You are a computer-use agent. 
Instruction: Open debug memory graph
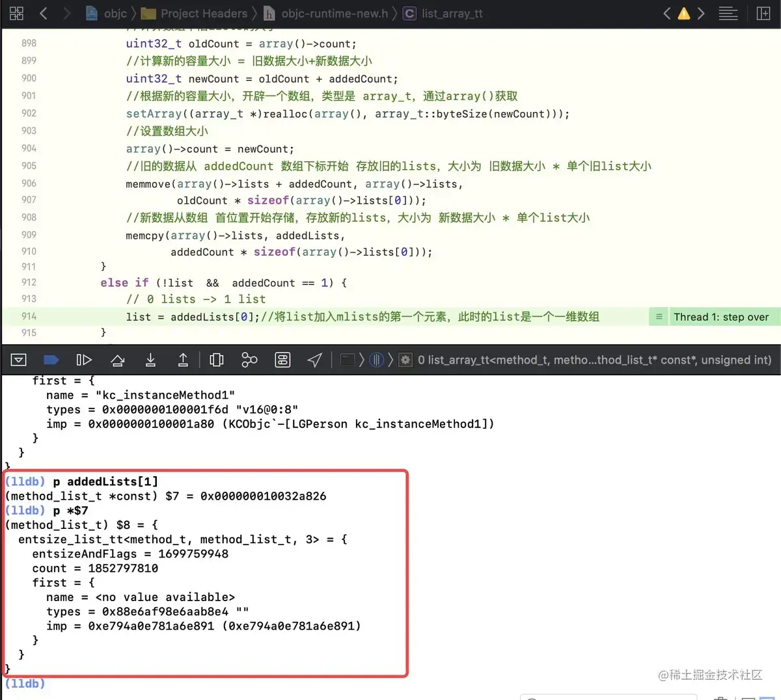pyautogui.click(x=249, y=360)
